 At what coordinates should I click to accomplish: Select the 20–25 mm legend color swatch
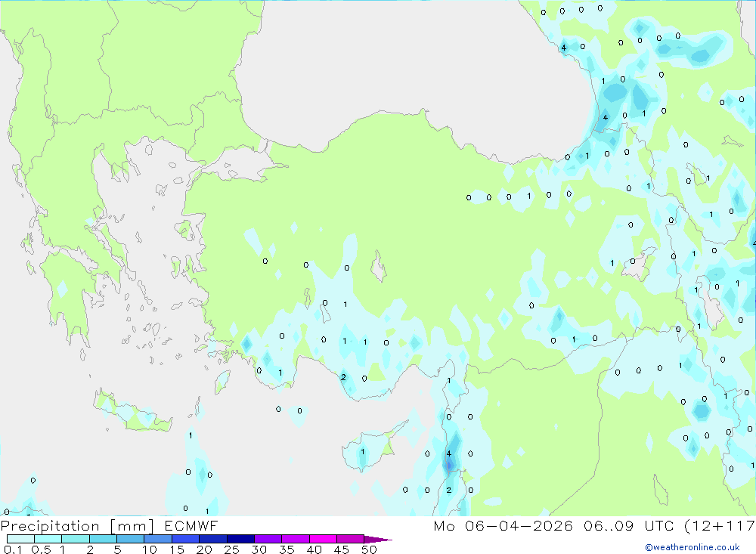click(x=213, y=539)
